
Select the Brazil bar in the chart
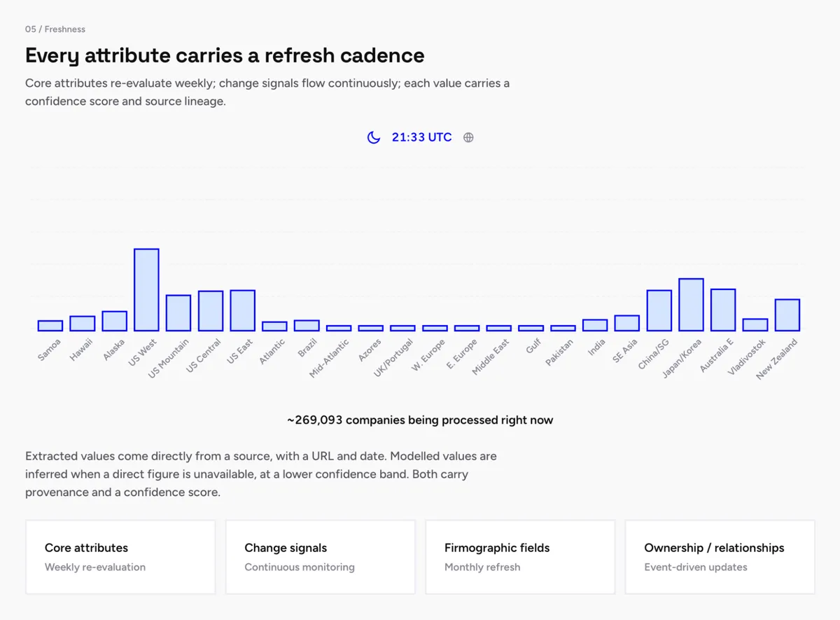coord(307,326)
